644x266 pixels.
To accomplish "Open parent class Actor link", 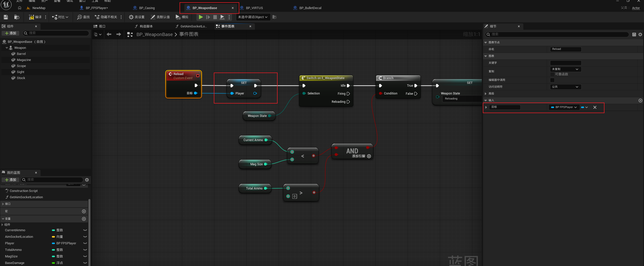I will click(636, 8).
